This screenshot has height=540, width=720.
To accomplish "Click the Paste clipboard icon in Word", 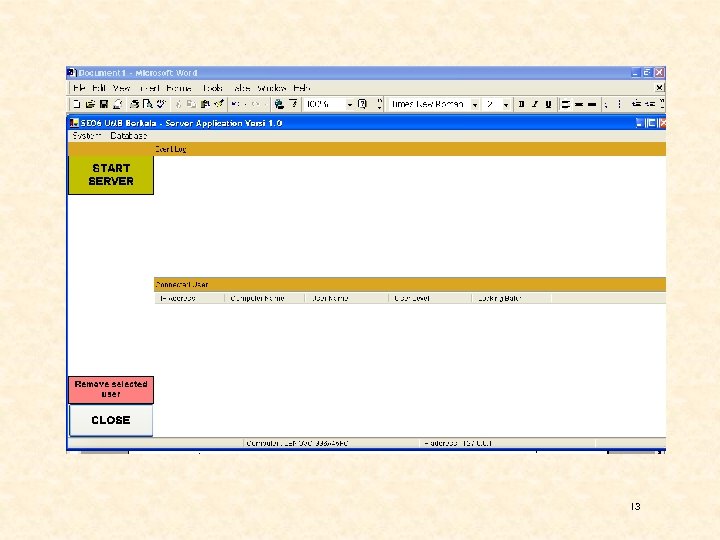I will pyautogui.click(x=205, y=104).
